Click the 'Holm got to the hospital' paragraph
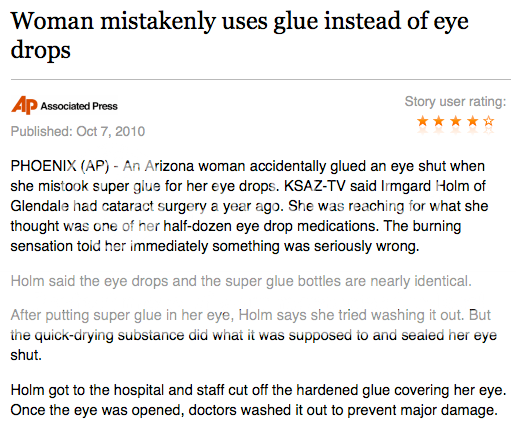The height and width of the screenshot is (432, 516). pyautogui.click(x=258, y=400)
